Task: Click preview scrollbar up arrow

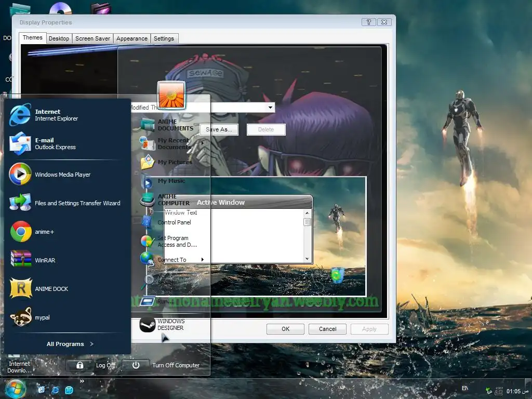Action: pyautogui.click(x=307, y=213)
